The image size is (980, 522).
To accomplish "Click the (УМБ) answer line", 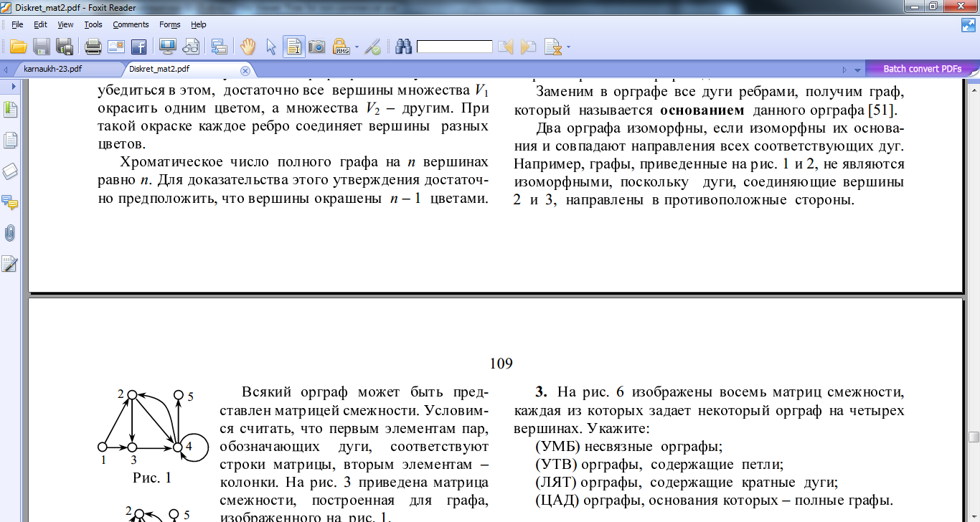I will 628,446.
